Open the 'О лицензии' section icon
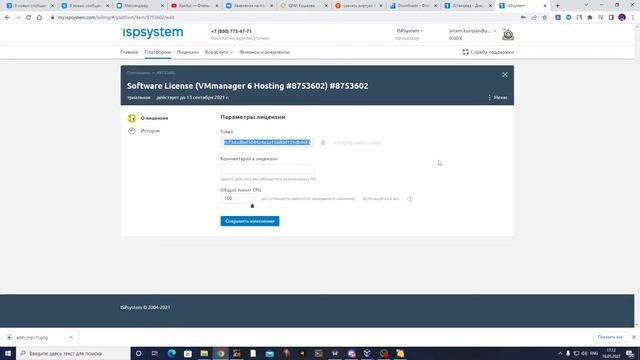The width and height of the screenshot is (640, 360). (x=132, y=118)
